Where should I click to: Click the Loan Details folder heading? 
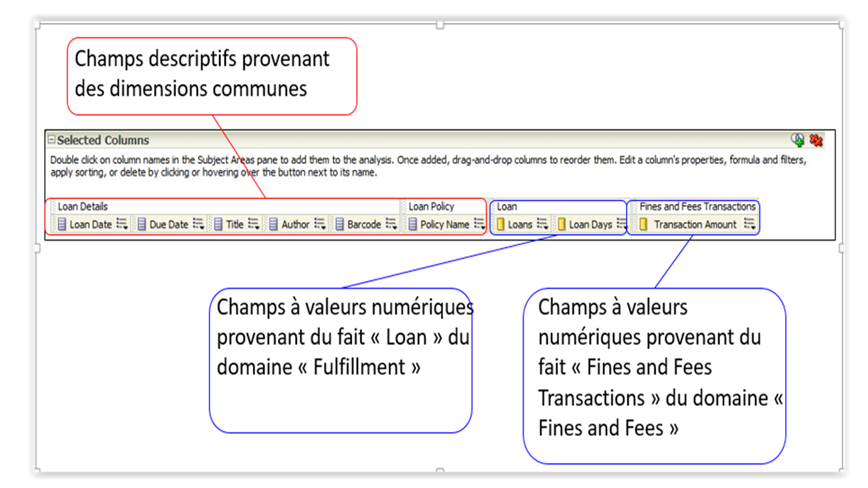point(83,207)
